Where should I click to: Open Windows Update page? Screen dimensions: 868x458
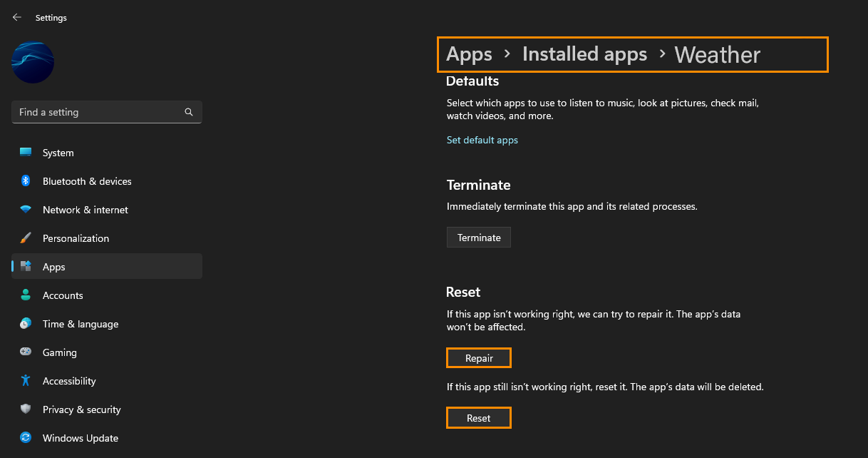(x=107, y=438)
